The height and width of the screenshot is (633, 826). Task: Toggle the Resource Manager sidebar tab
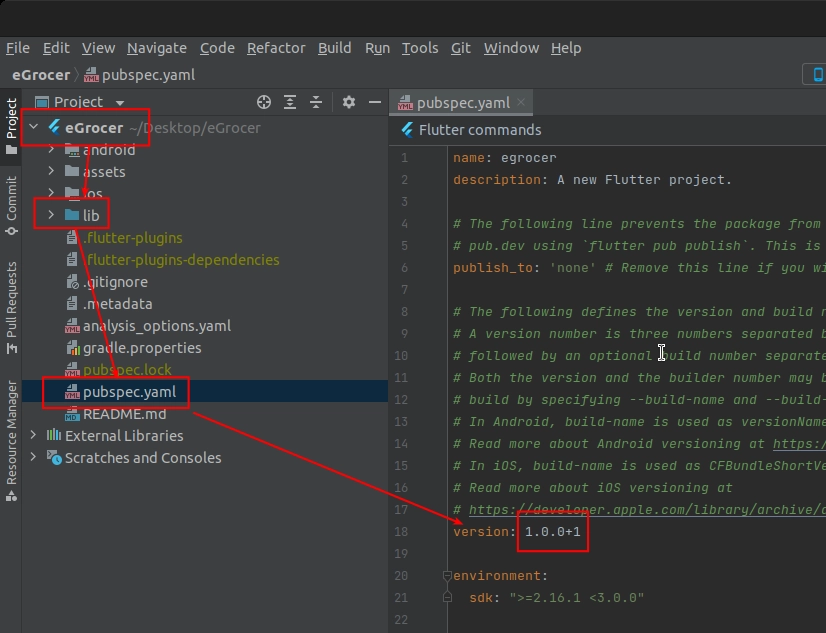click(x=11, y=441)
